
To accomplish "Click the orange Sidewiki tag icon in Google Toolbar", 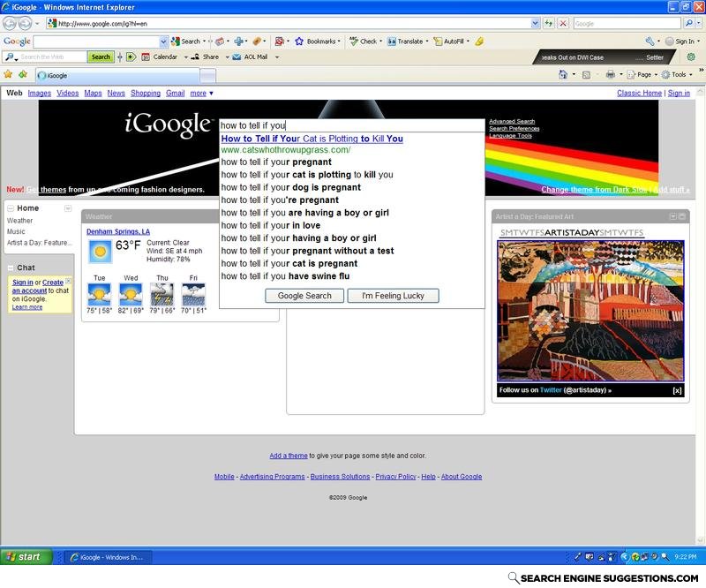I will (x=257, y=41).
